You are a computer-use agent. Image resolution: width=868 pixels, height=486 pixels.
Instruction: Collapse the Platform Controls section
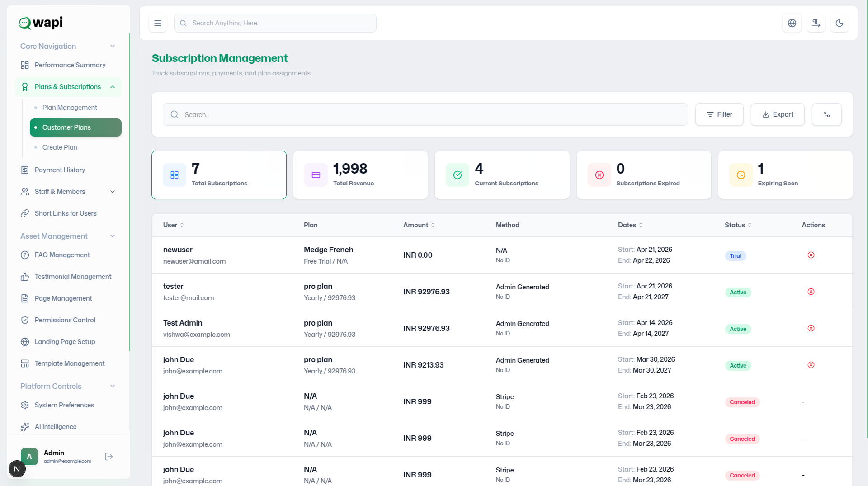pos(68,386)
